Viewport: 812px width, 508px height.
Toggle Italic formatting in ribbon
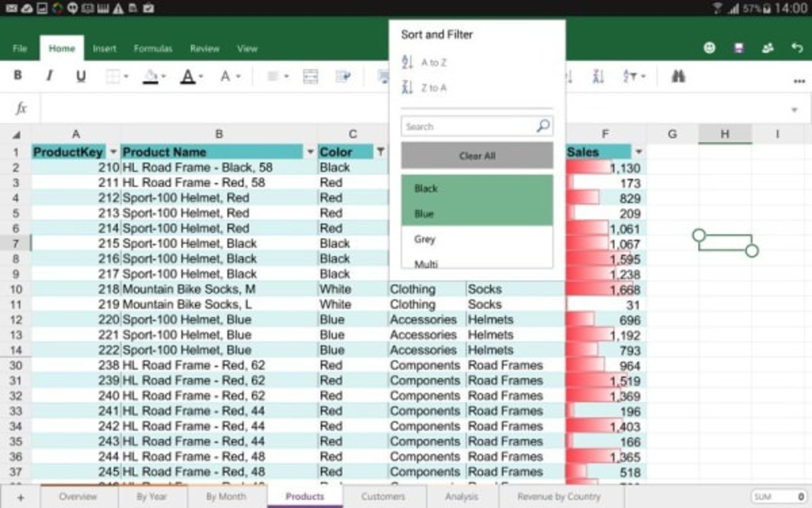coord(49,76)
